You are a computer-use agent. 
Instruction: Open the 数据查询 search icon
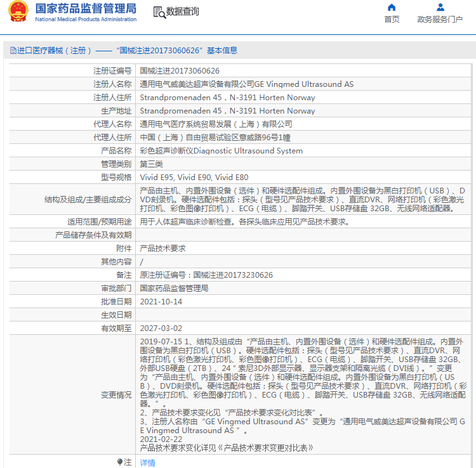coord(159,12)
